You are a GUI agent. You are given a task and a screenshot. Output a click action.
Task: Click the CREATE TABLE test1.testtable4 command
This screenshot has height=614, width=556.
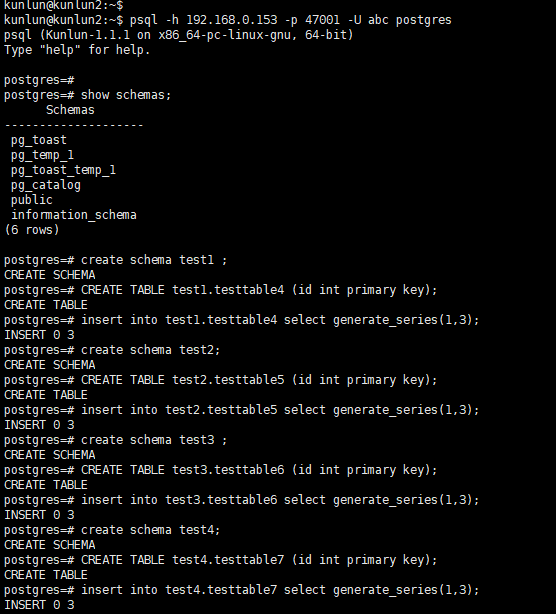click(x=259, y=290)
